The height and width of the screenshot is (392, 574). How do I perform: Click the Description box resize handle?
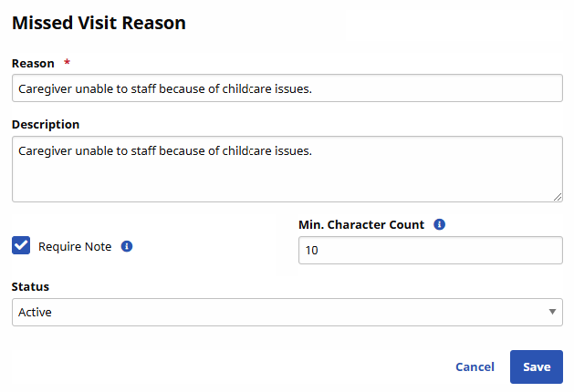(x=558, y=196)
